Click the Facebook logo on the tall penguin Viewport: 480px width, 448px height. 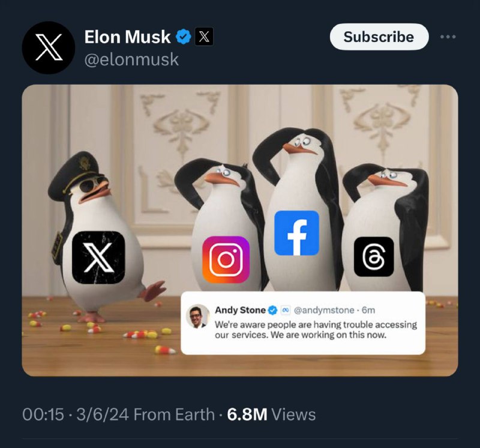coord(296,233)
